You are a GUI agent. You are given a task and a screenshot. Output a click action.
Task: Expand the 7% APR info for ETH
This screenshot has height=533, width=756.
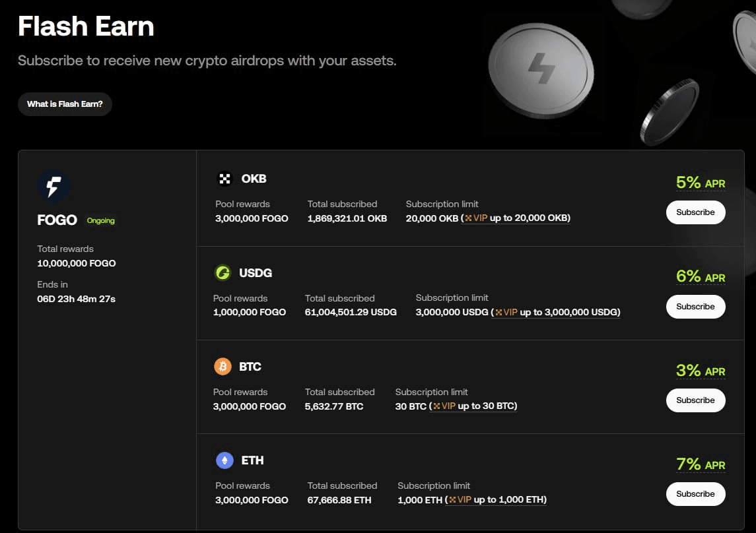coord(700,464)
